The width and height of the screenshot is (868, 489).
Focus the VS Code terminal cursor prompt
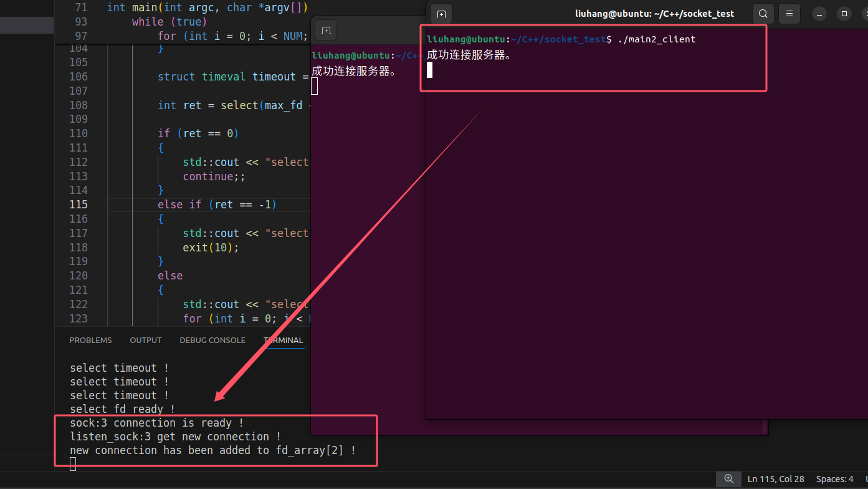[73, 464]
